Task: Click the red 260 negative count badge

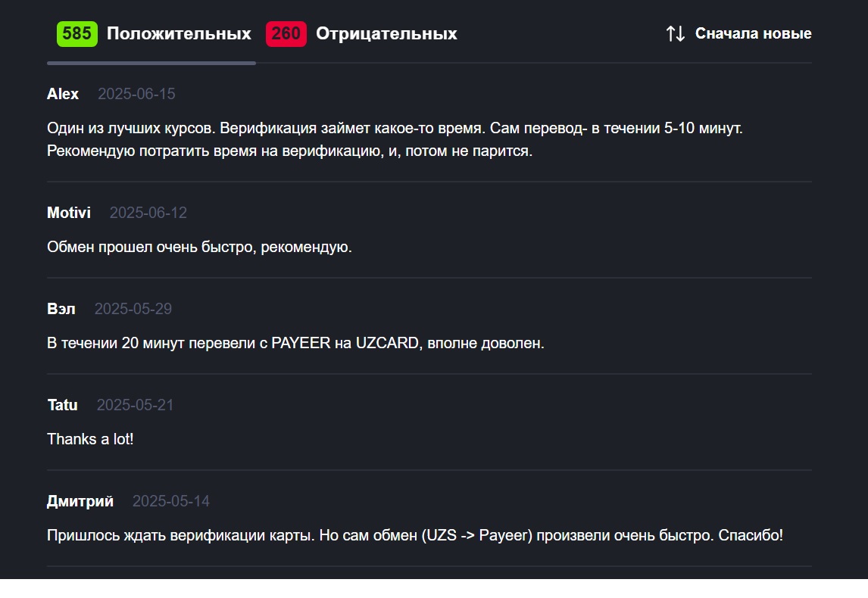Action: tap(286, 34)
